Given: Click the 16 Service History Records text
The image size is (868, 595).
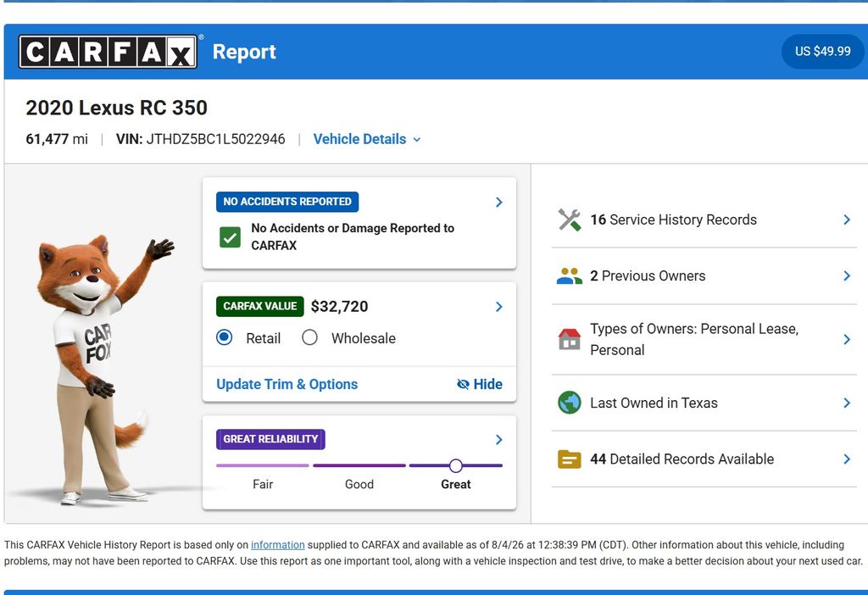Looking at the screenshot, I should click(673, 220).
